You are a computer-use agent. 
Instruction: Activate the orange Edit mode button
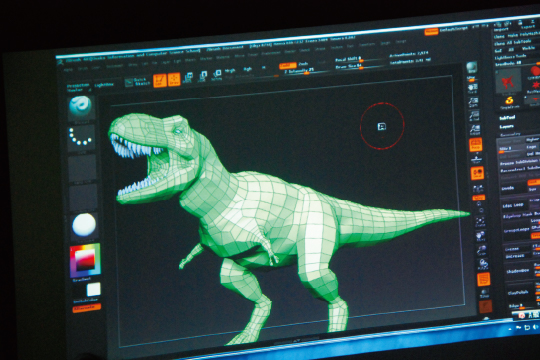click(x=160, y=81)
